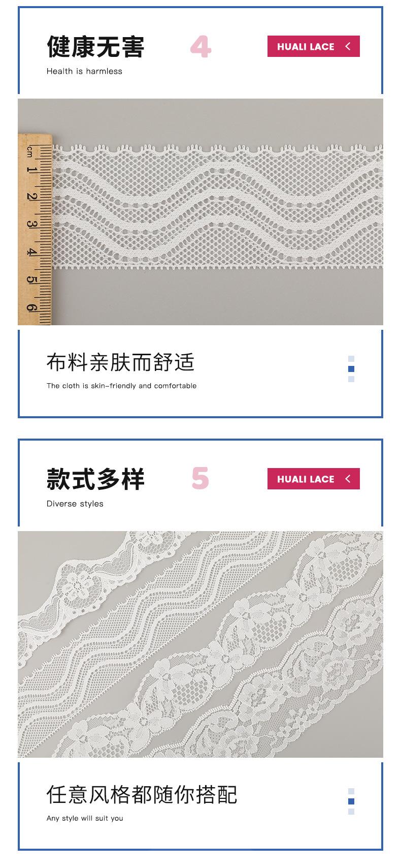Open the wavy lace measurement photo
This screenshot has width=401, height=868.
tap(201, 212)
